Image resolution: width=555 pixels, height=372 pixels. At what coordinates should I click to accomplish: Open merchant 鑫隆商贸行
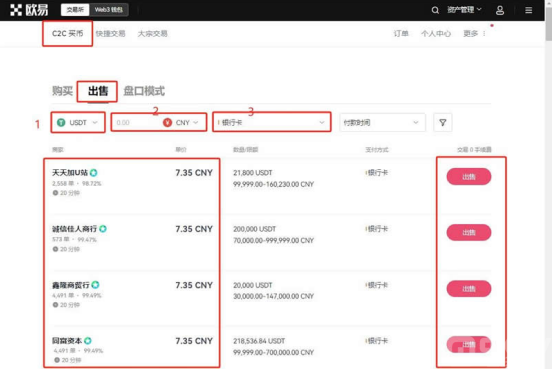pyautogui.click(x=71, y=285)
